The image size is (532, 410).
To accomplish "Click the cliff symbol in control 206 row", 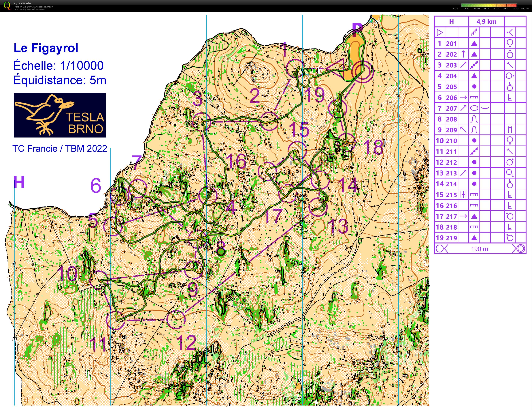I will pos(474,98).
